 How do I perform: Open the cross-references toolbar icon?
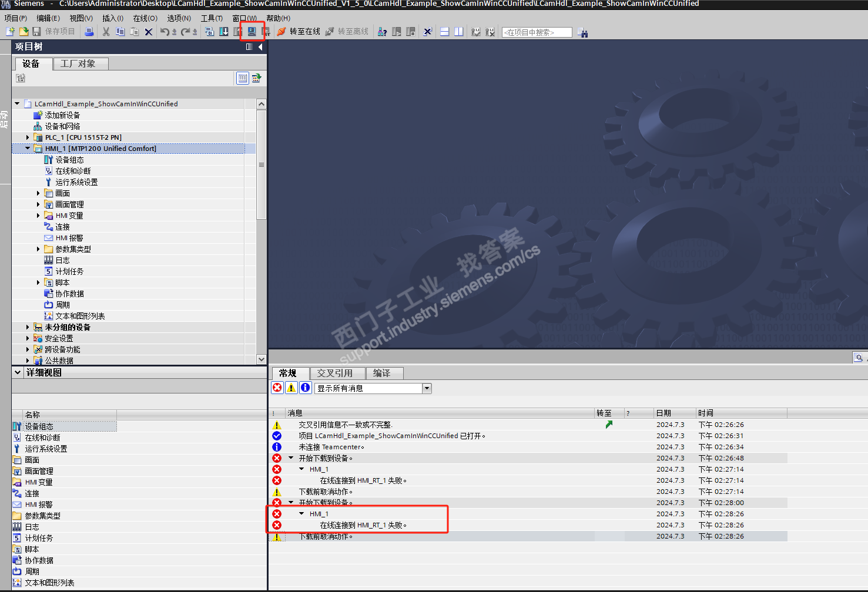pos(427,32)
